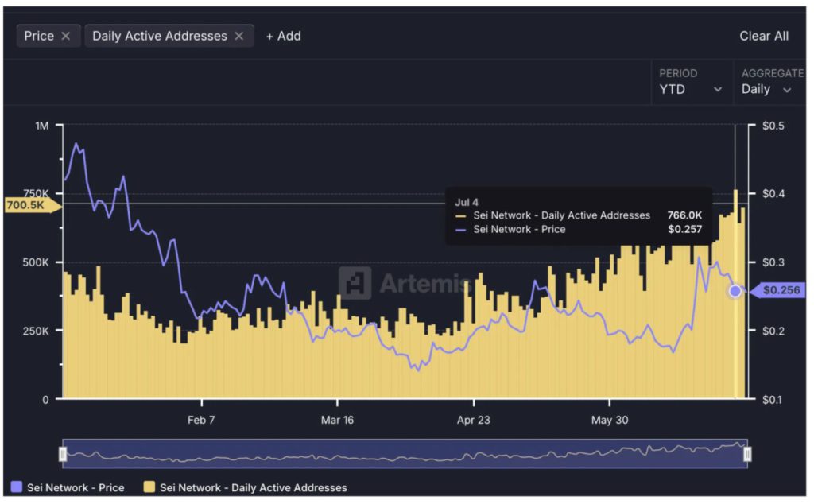The image size is (814, 504).
Task: Click the $0.5 right axis label
Action: (773, 126)
